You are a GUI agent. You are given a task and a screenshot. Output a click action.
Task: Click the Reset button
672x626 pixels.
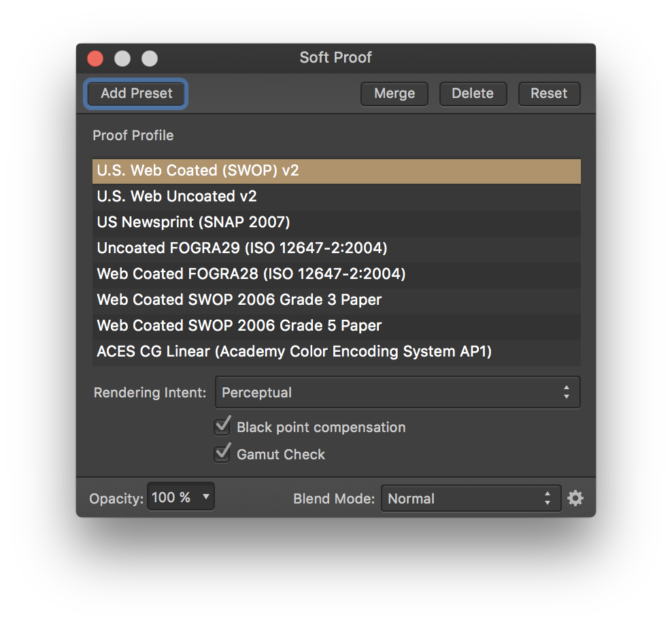click(x=549, y=93)
